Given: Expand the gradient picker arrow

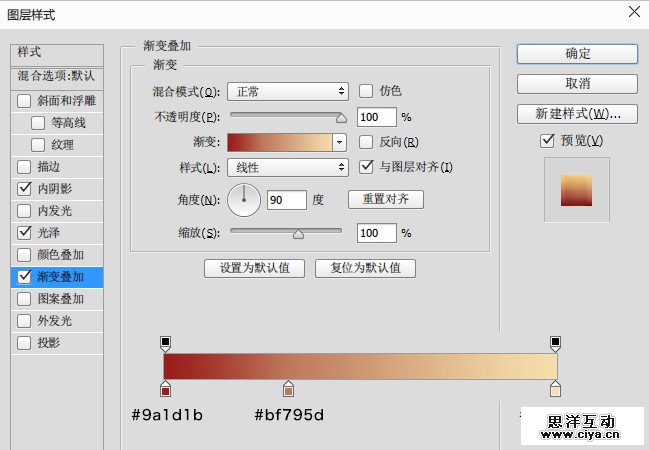Looking at the screenshot, I should click(x=339, y=142).
